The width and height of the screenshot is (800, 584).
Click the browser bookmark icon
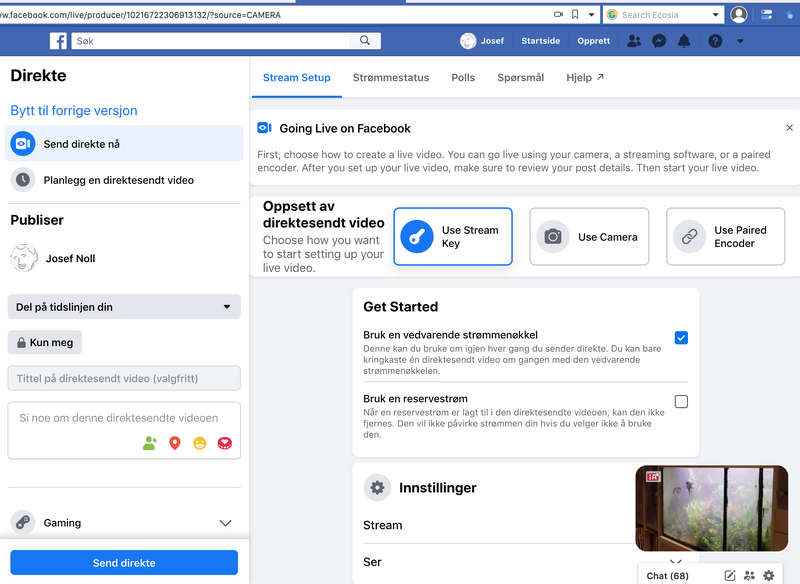[575, 15]
